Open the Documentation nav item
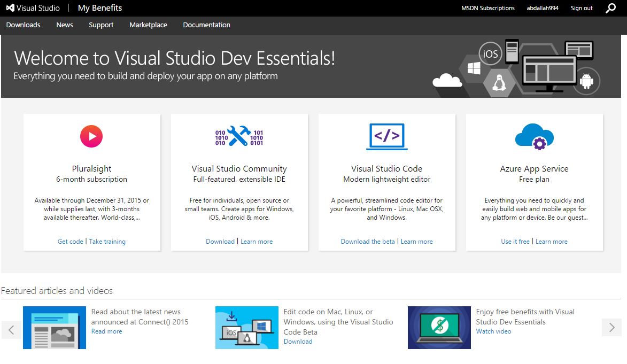 (207, 25)
